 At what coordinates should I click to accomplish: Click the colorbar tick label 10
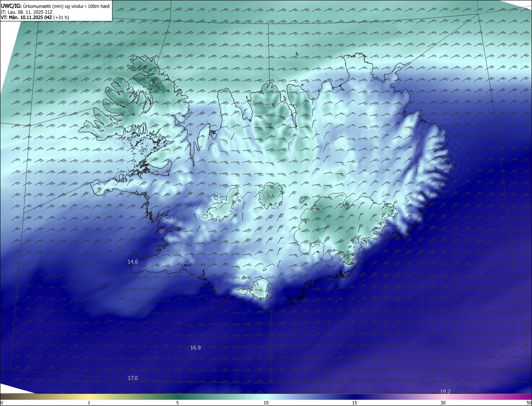pos(266,403)
